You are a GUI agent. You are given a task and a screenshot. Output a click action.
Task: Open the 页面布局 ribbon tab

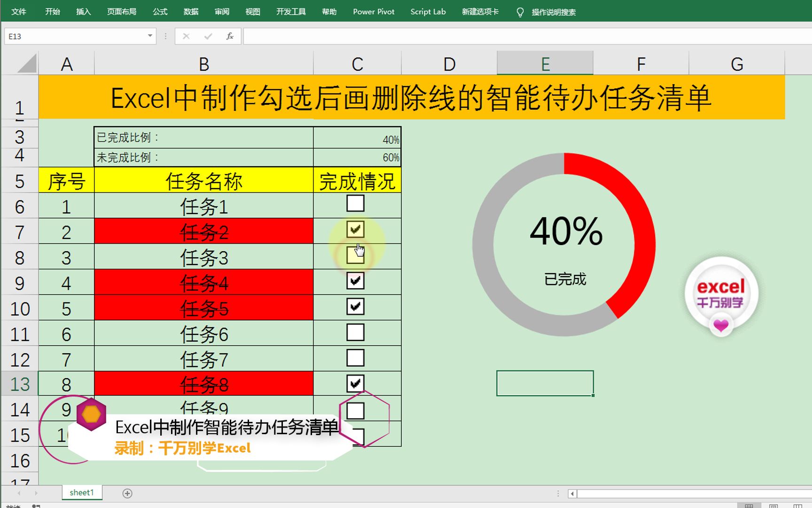(x=122, y=12)
